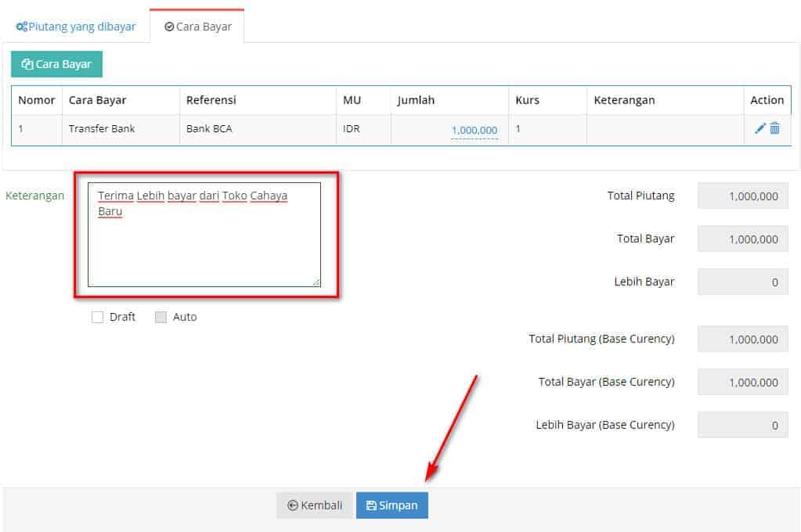
Task: Select the Transfer Bank cell
Action: click(121, 129)
